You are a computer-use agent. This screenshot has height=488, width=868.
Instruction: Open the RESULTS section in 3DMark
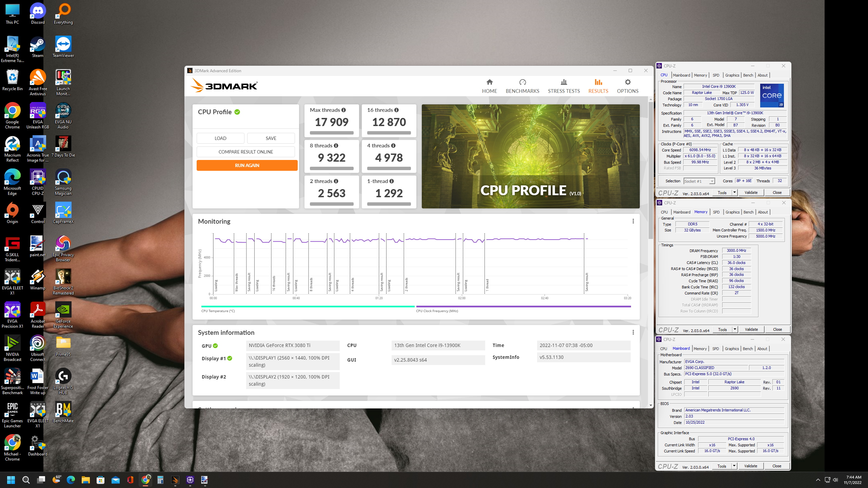[x=598, y=86]
